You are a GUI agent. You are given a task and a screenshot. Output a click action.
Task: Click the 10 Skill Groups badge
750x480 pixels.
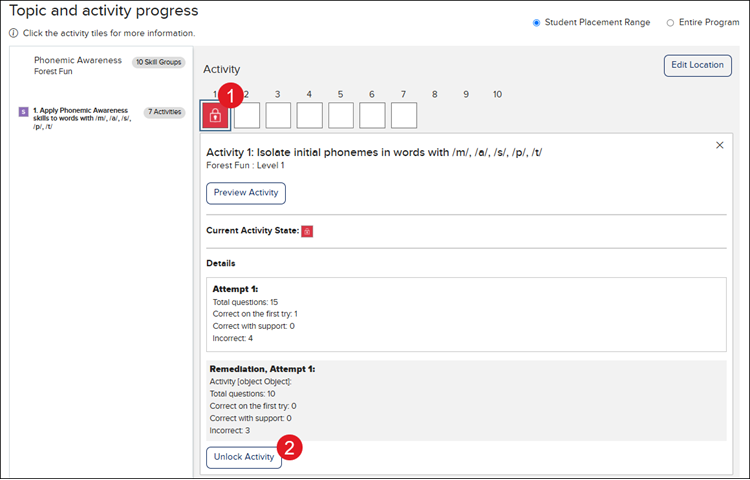pos(158,62)
